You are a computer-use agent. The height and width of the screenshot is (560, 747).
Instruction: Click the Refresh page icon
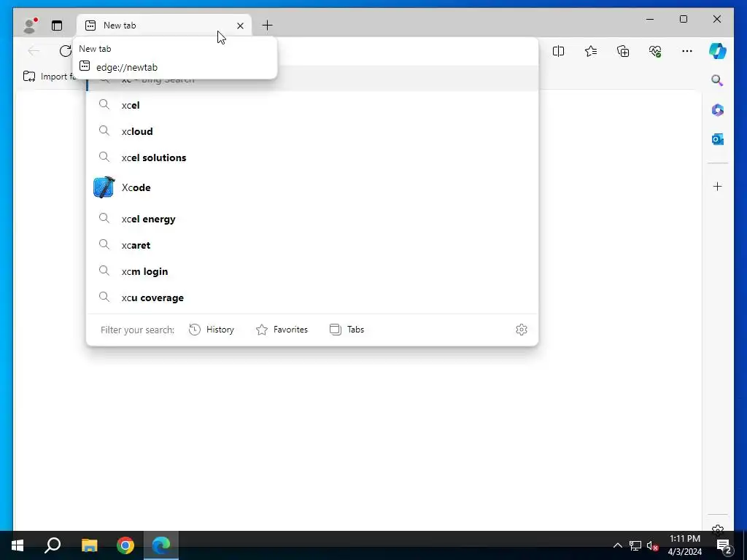(65, 51)
